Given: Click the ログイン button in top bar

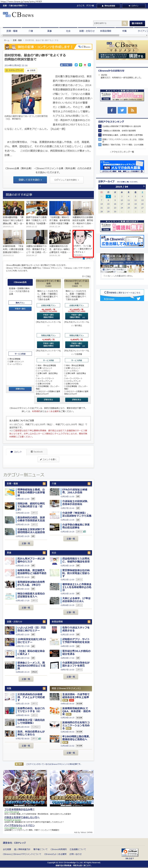Looking at the screenshot, I should 134,6.
